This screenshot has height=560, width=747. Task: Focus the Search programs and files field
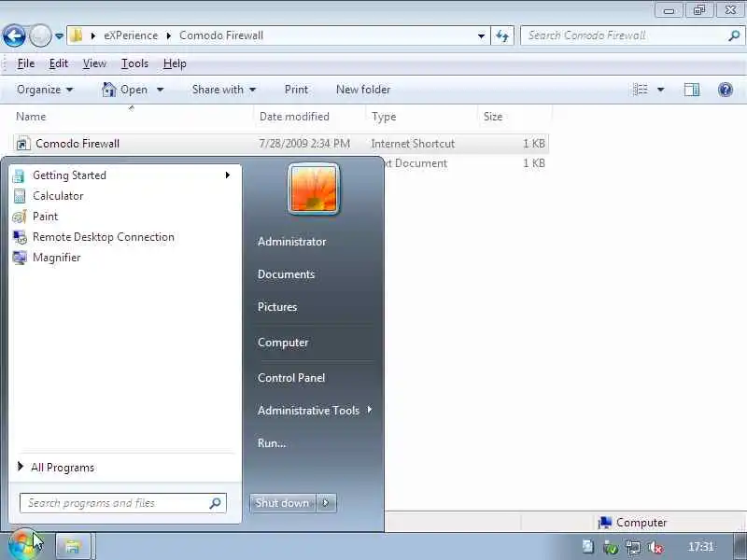tap(123, 503)
